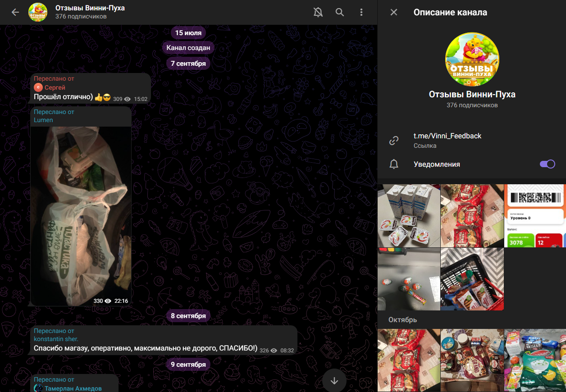Click the Тамерлан Ахмедов forwarded sender name
This screenshot has height=392, width=566.
coord(73,388)
